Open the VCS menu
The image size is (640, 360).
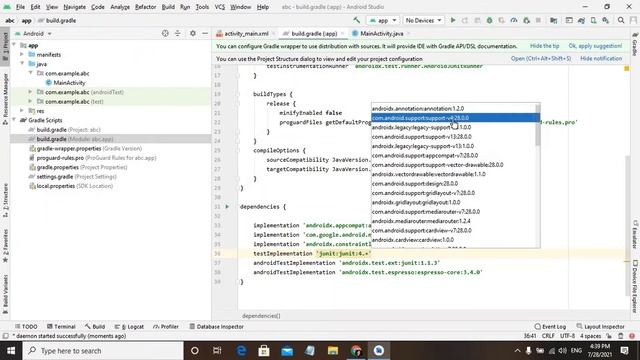click(x=220, y=7)
